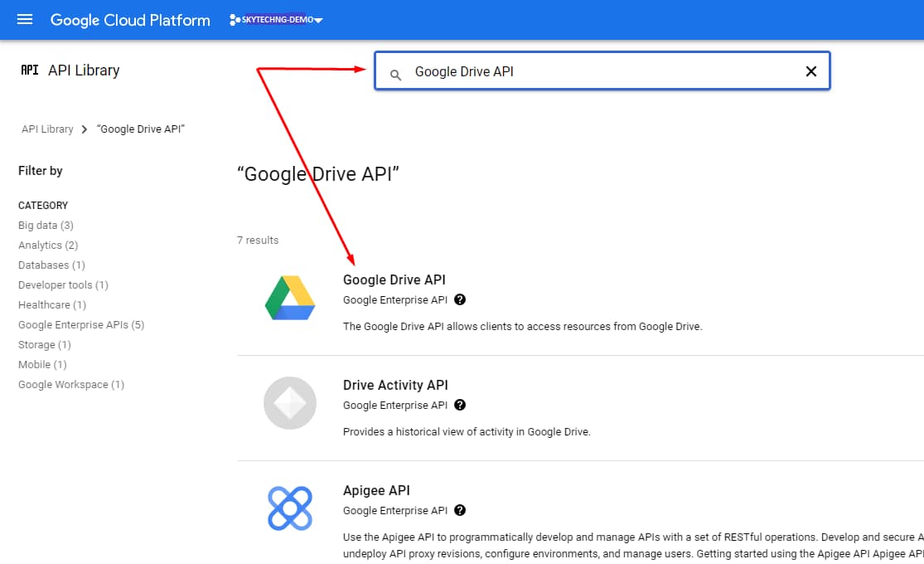The width and height of the screenshot is (924, 564).
Task: Click the Apigee API description text
Action: pyautogui.click(x=633, y=546)
